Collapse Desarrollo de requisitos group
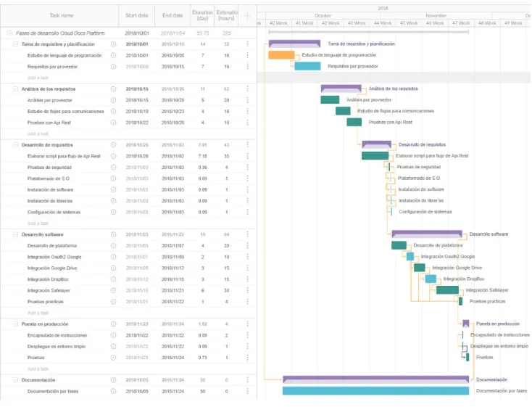 [15, 145]
